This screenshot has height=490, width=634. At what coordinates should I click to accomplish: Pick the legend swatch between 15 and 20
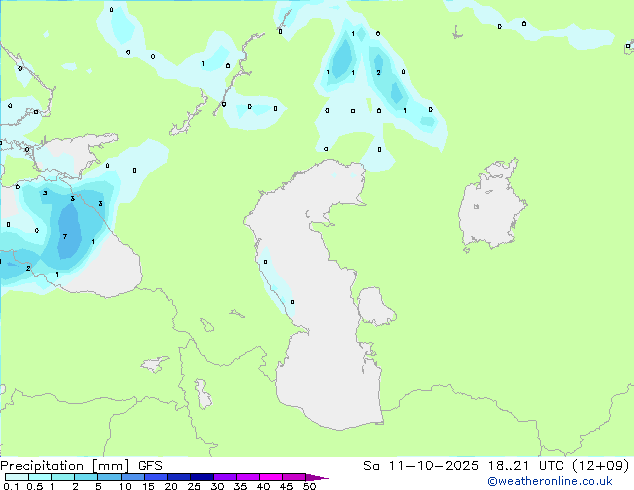click(x=156, y=477)
